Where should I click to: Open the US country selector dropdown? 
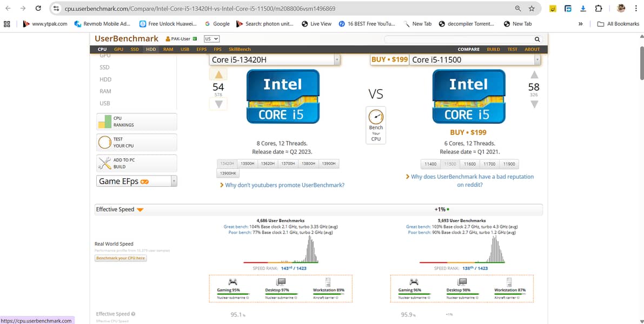[211, 38]
